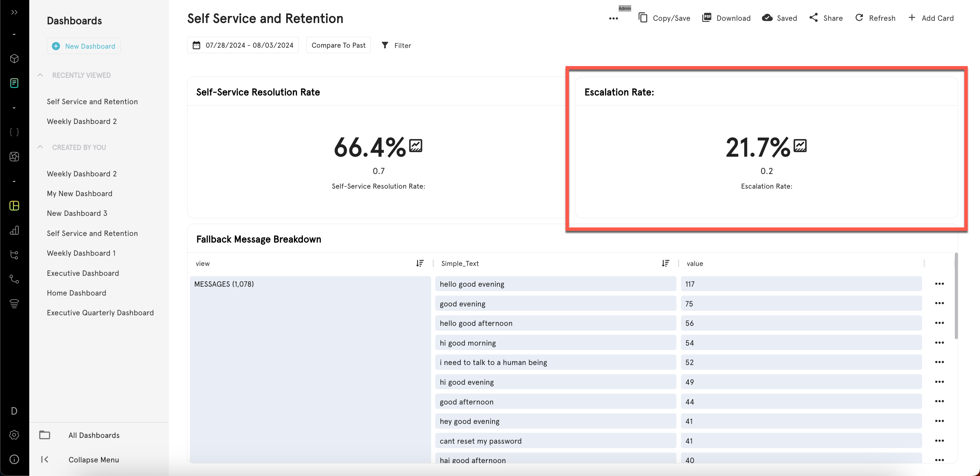980x476 pixels.
Task: Click the Download dashboard icon
Action: (706, 17)
